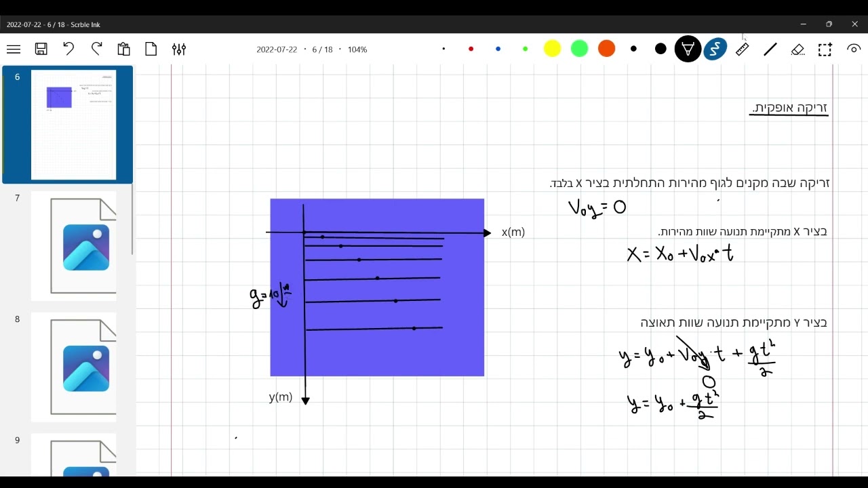Undo the last stroke

pyautogui.click(x=68, y=49)
